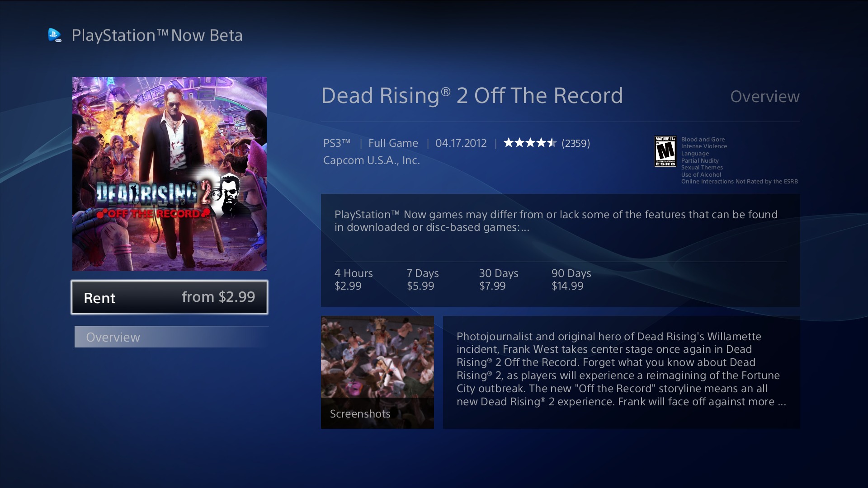Click the PlayStation Now logo icon
Screen dimensions: 868x488
pyautogui.click(x=54, y=35)
